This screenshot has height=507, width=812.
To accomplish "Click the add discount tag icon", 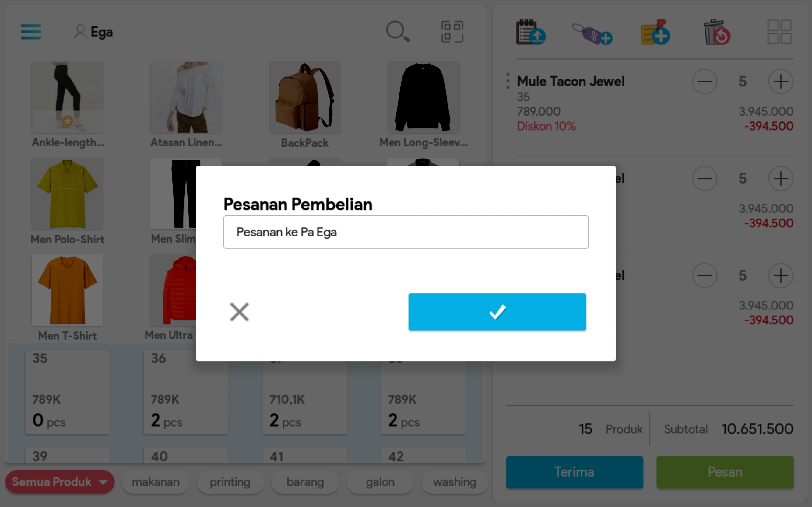I will pyautogui.click(x=592, y=33).
